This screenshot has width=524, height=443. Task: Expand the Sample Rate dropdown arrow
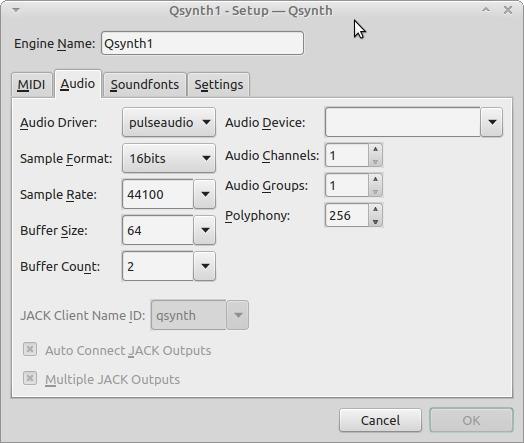tap(205, 194)
